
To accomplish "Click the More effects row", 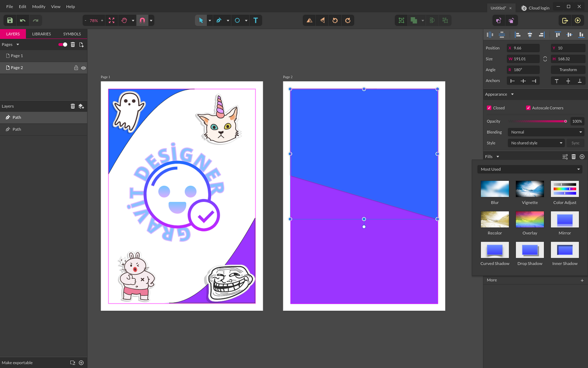I will 535,280.
